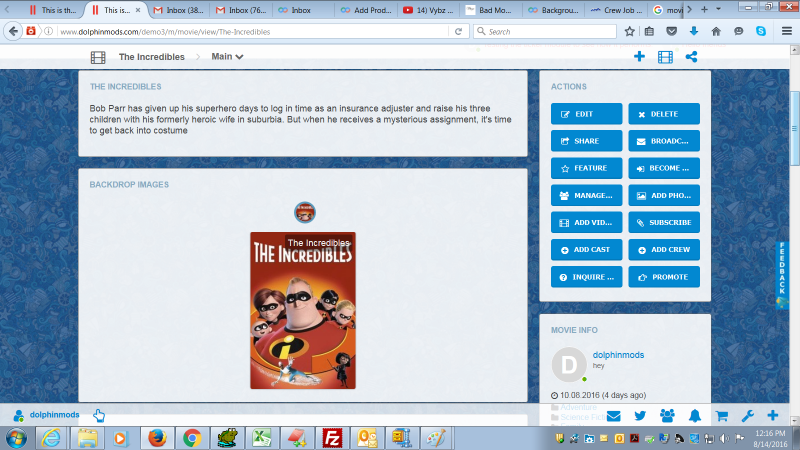Click the Skype icon in browser toolbar
This screenshot has width=800, height=450.
click(x=761, y=31)
